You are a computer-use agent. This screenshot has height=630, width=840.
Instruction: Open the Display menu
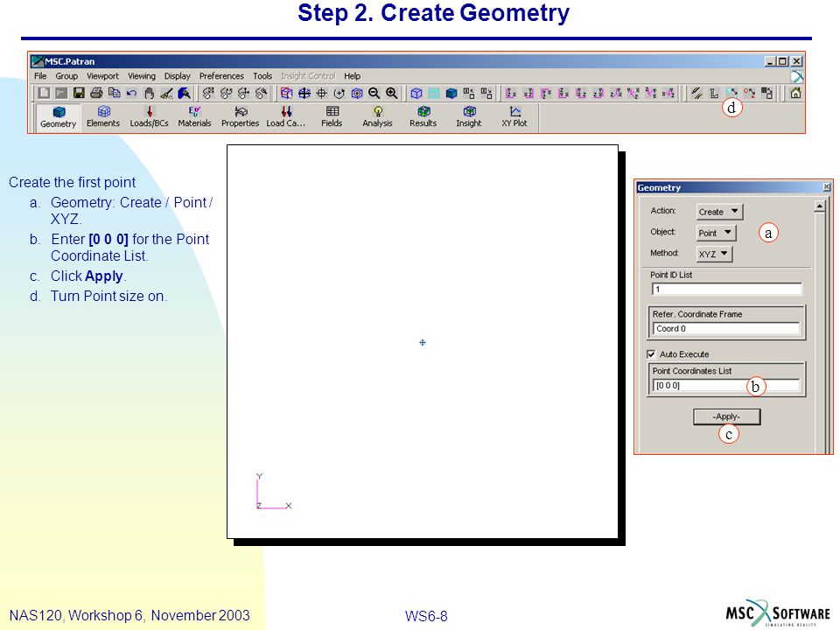(178, 76)
